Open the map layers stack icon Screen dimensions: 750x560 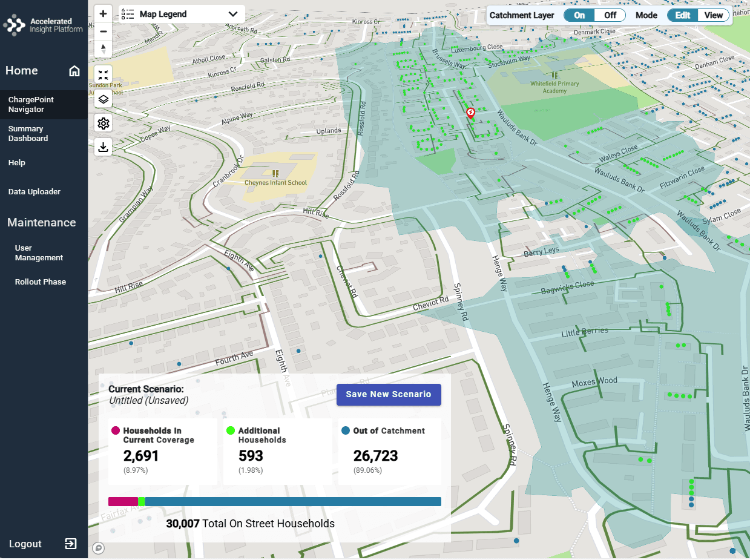(104, 99)
